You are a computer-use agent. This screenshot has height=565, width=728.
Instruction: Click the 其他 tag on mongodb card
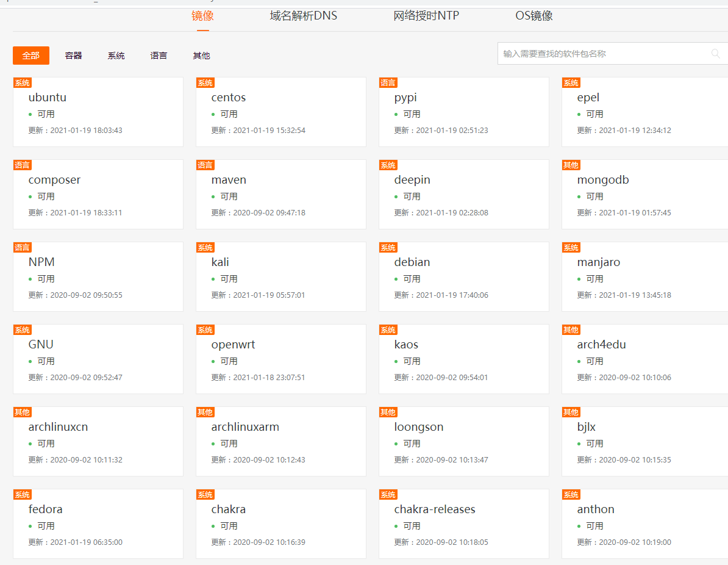tap(571, 165)
